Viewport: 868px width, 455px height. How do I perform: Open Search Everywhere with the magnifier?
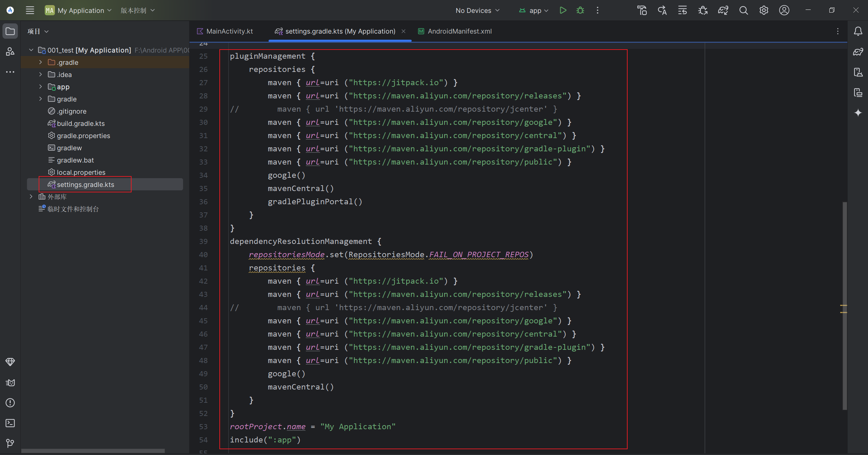click(744, 10)
